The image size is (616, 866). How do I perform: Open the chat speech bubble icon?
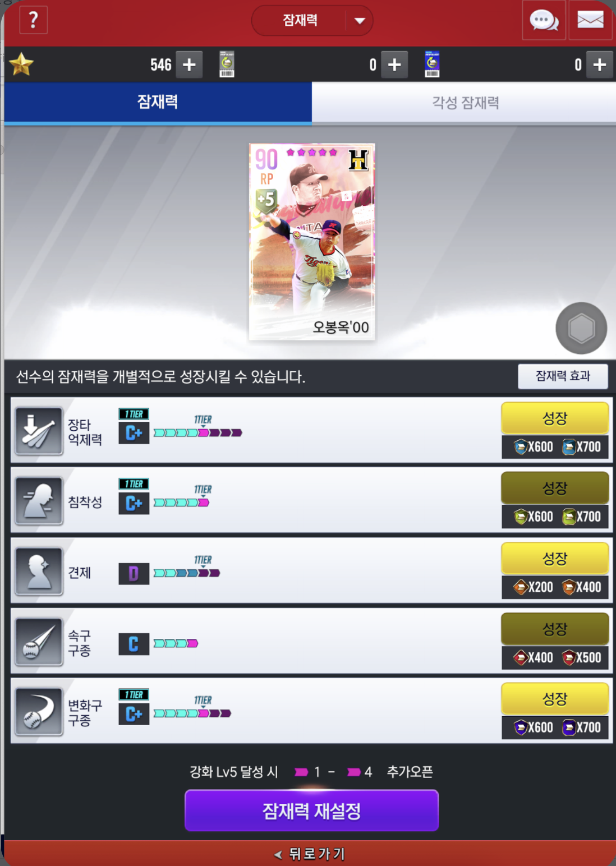pos(544,20)
